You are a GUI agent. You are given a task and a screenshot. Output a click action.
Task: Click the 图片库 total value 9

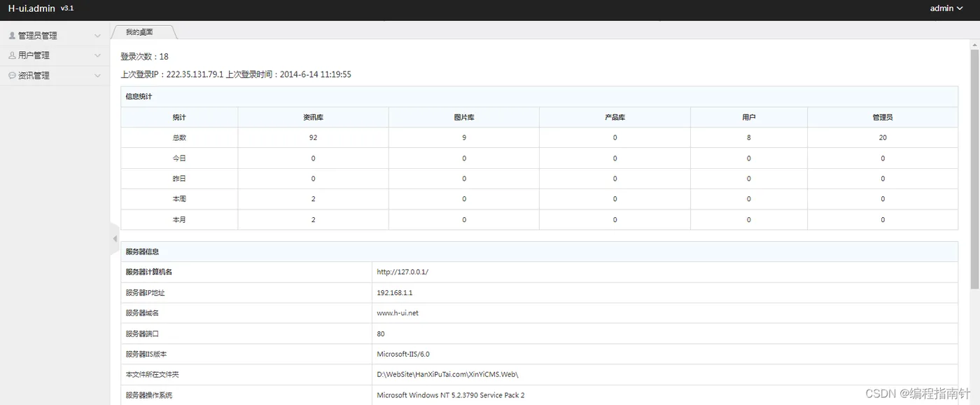pyautogui.click(x=464, y=137)
